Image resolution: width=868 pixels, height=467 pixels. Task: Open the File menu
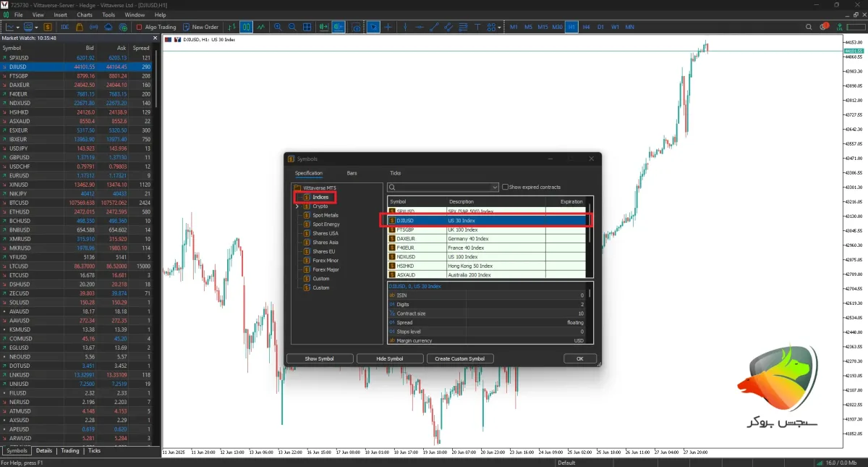click(18, 14)
